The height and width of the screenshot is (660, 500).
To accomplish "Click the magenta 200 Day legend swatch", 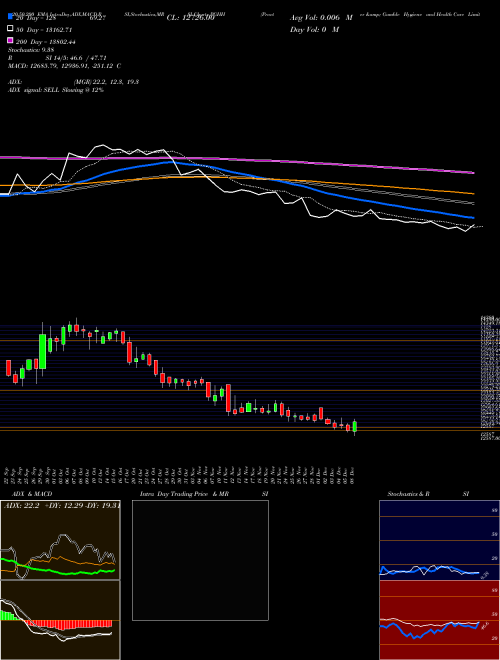I will (11, 40).
